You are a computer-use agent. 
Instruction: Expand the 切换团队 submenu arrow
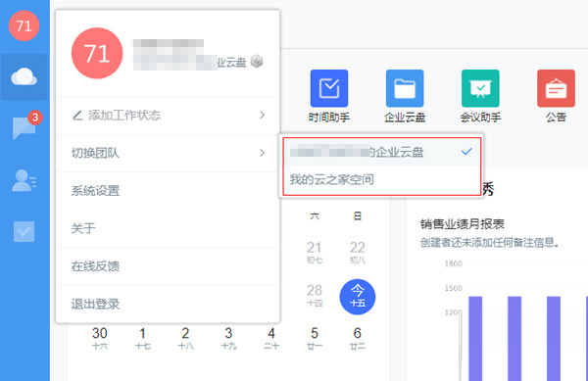click(262, 153)
